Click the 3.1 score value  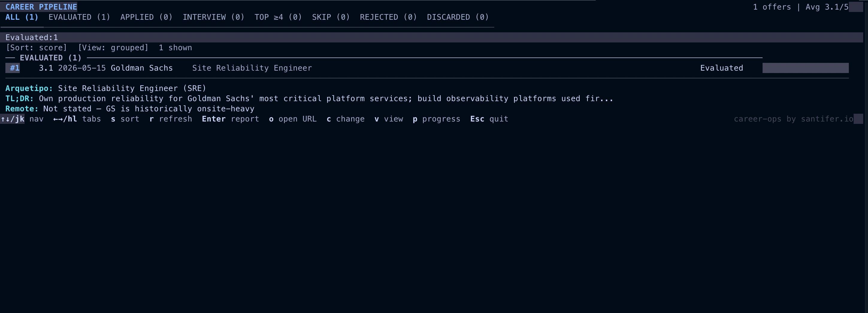(x=46, y=68)
